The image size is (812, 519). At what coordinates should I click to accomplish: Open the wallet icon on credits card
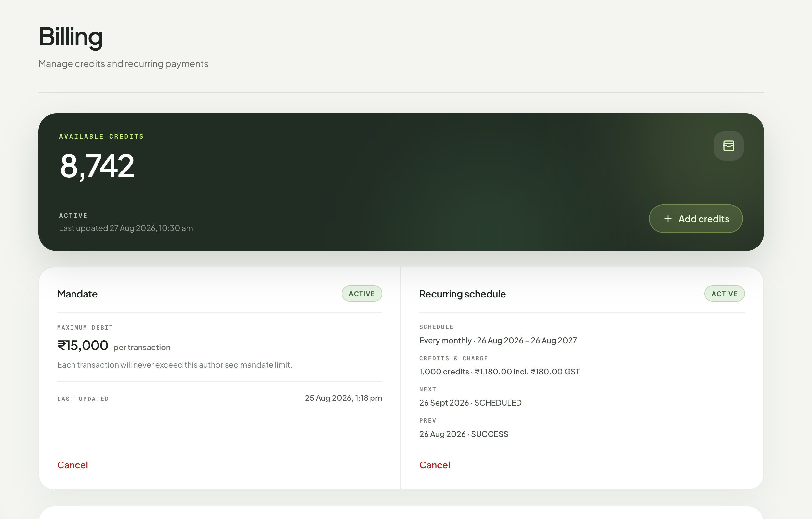pyautogui.click(x=728, y=146)
